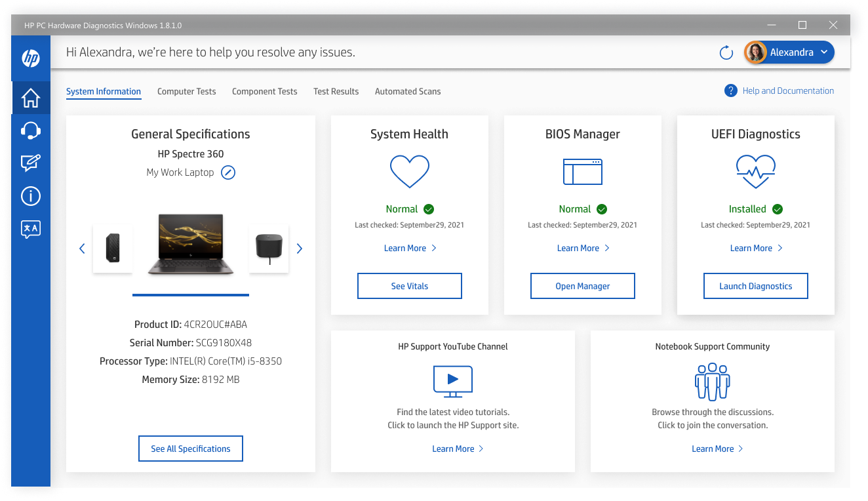Open UEFI Diagnostics Learn More link

(756, 249)
